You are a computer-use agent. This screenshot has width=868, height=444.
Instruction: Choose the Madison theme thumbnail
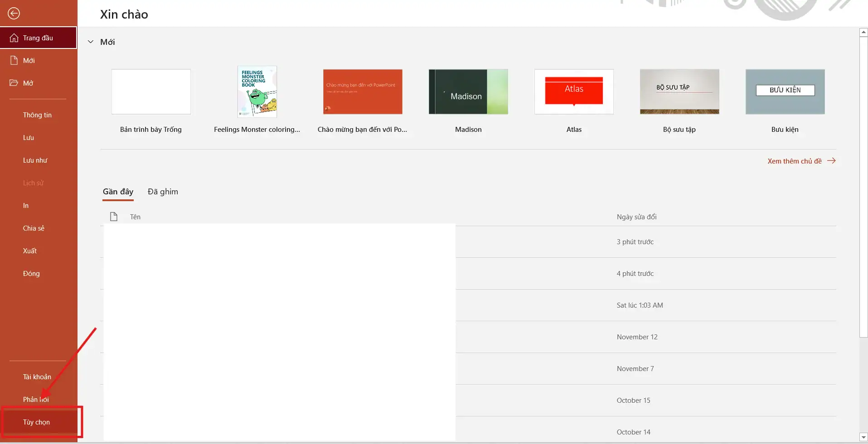coord(468,92)
